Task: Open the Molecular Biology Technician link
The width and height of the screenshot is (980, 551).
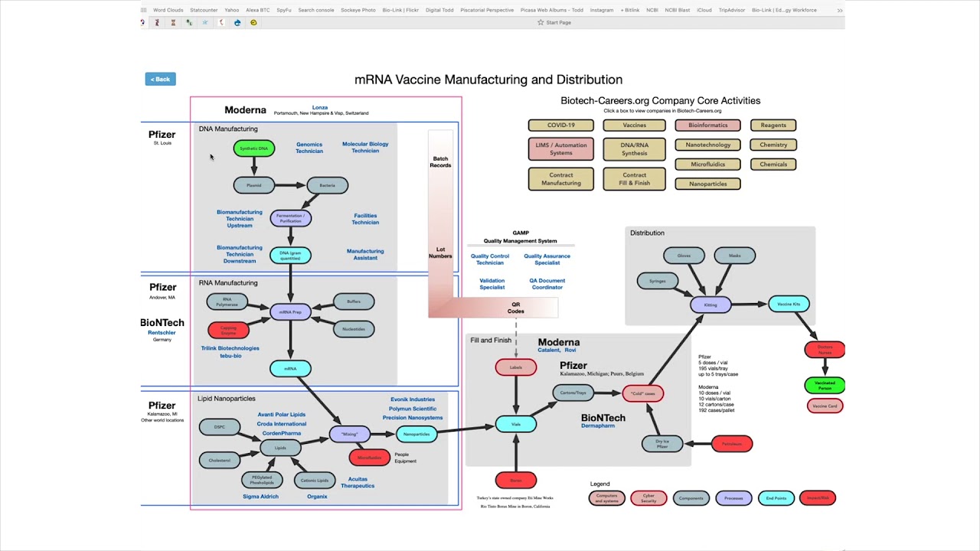Action: pyautogui.click(x=365, y=147)
